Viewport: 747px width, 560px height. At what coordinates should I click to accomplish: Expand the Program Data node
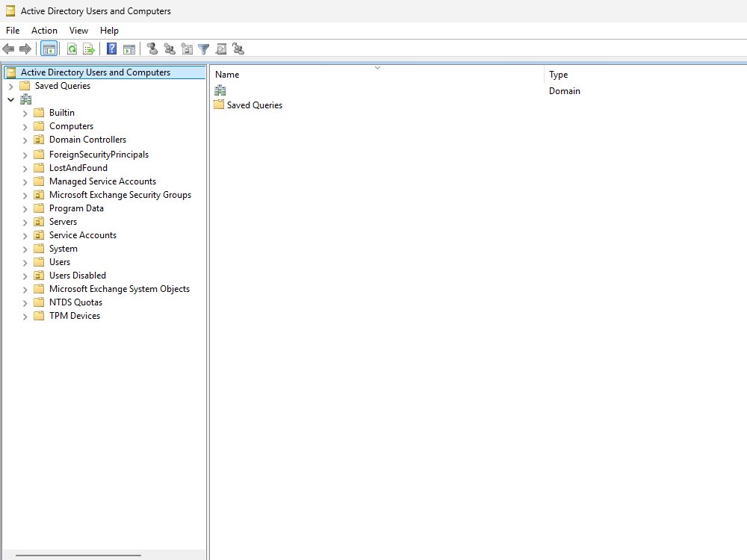coord(25,209)
